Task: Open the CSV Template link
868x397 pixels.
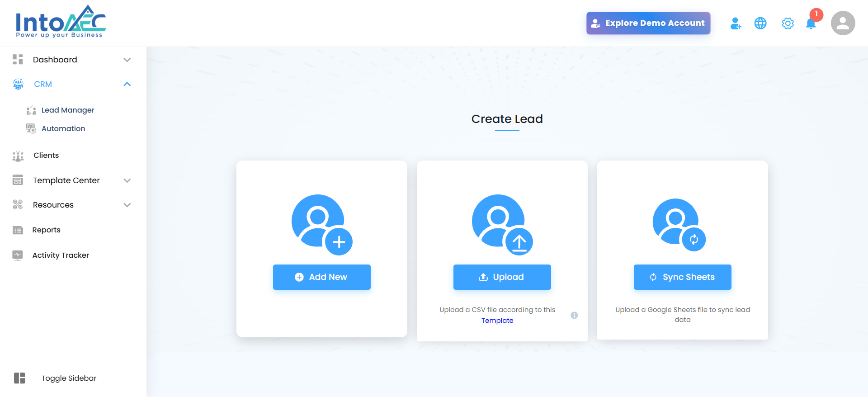Action: point(497,321)
